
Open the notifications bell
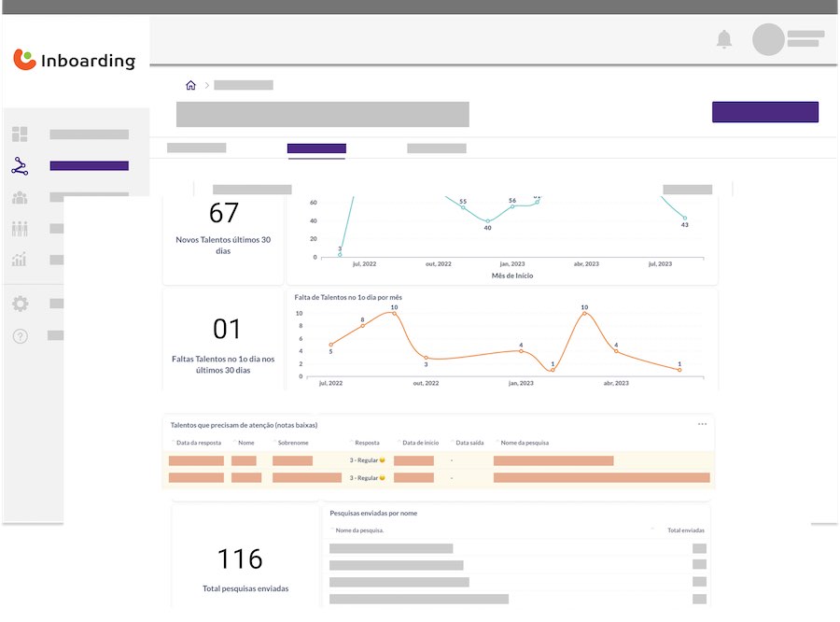[723, 39]
